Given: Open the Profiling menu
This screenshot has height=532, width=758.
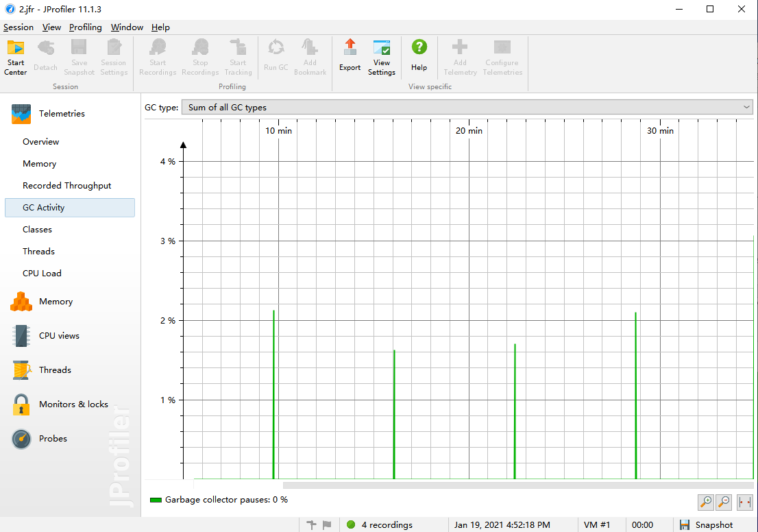Looking at the screenshot, I should [x=85, y=27].
